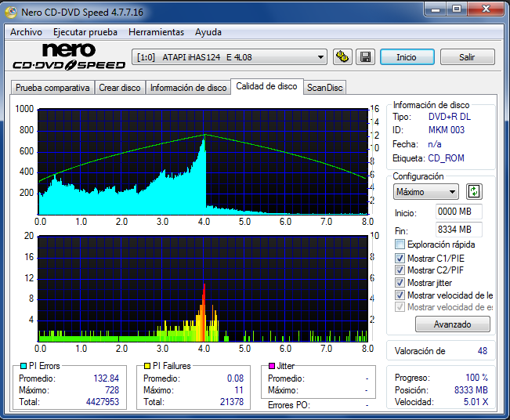
Task: Open the Ejecutar prueba menu
Action: 85,32
